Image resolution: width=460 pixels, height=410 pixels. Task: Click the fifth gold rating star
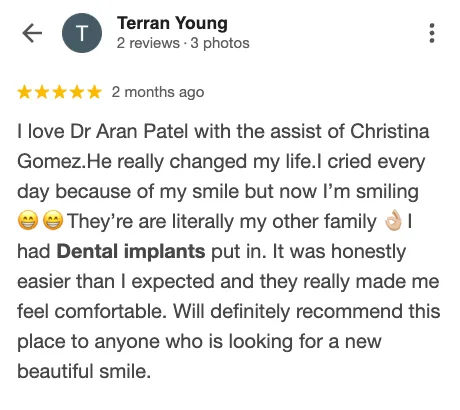point(94,92)
